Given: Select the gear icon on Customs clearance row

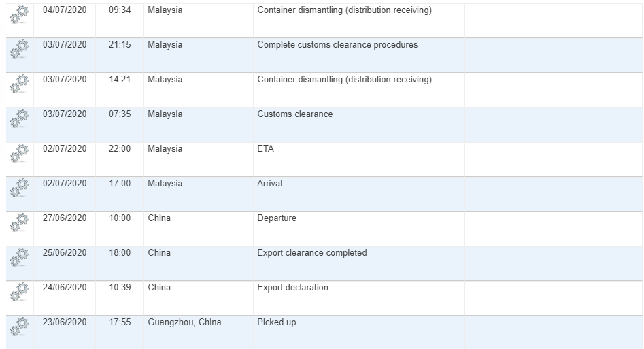Looking at the screenshot, I should pyautogui.click(x=19, y=118).
